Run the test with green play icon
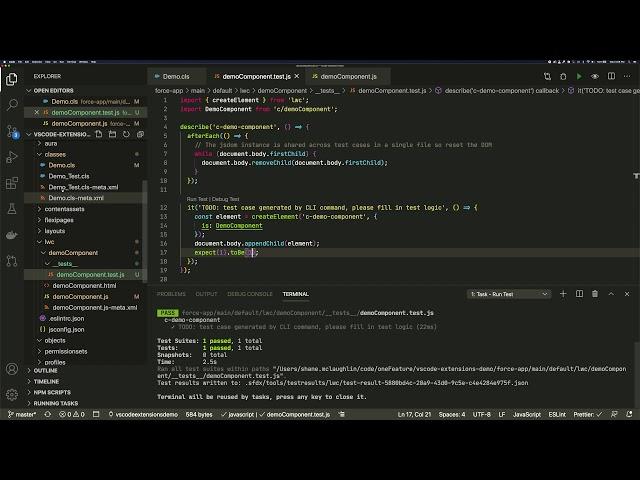The height and width of the screenshot is (480, 640). point(579,76)
